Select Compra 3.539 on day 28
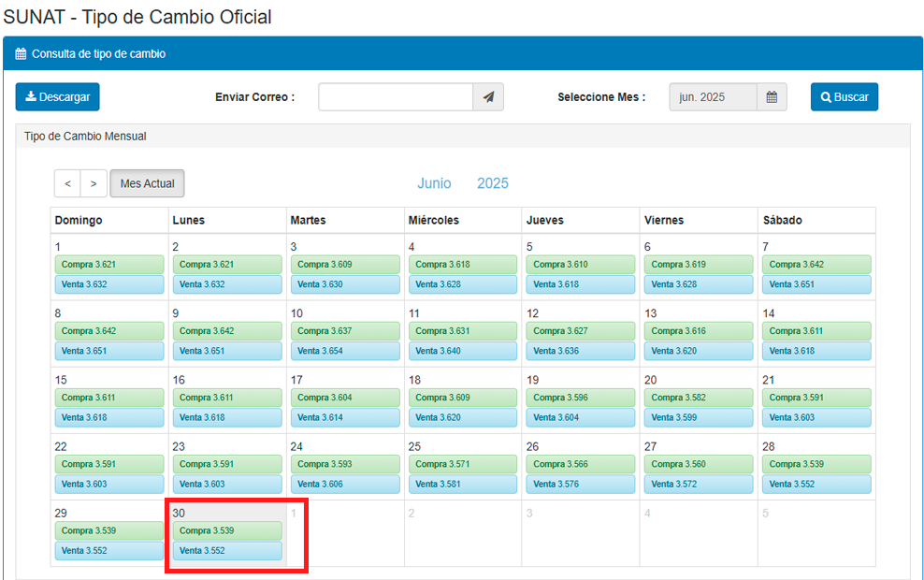Screen dimensions: 924x580 pos(816,464)
